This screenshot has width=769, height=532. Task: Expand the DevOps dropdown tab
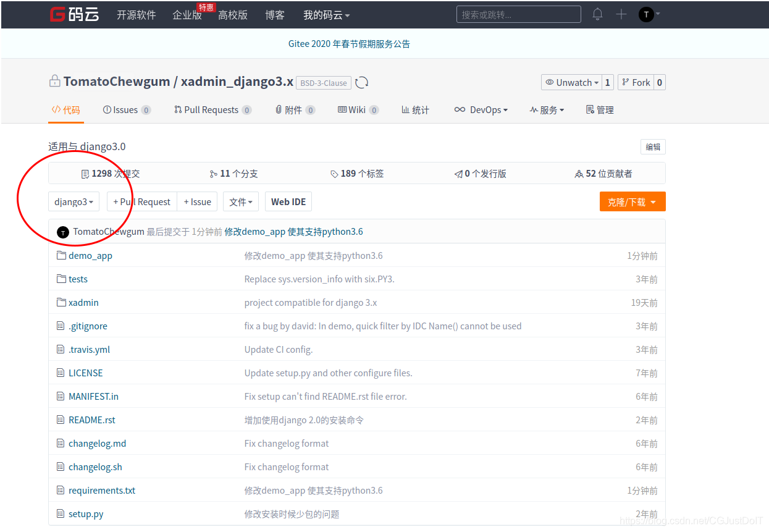coord(481,109)
